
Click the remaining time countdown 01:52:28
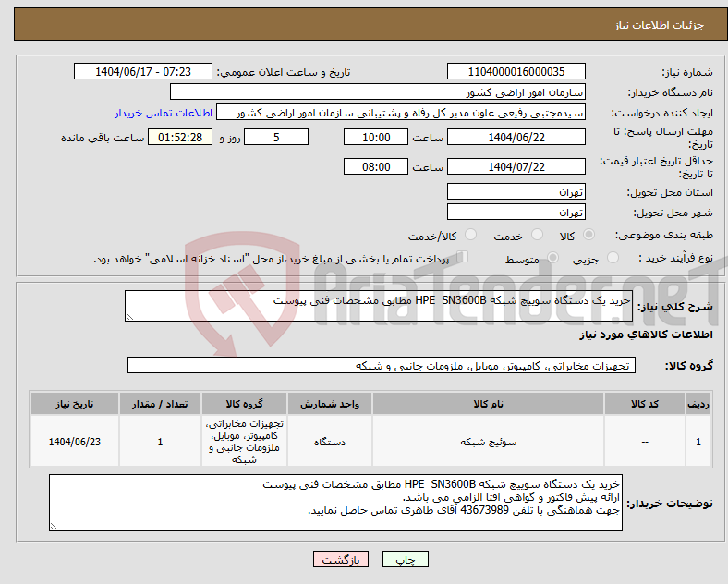180,137
